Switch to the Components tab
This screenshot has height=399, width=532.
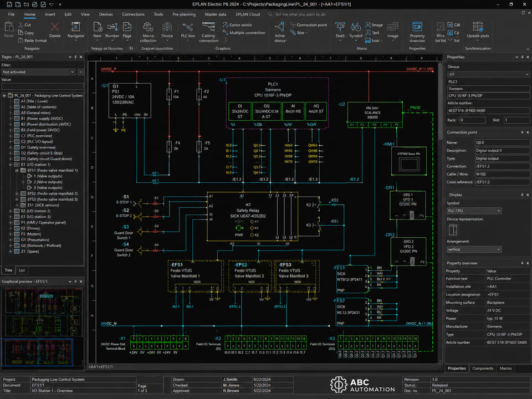tap(483, 369)
